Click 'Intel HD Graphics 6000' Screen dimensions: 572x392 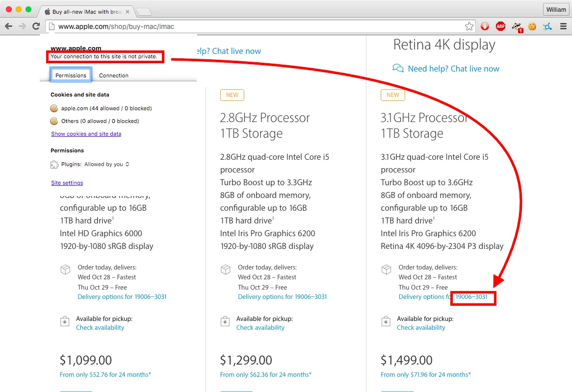click(101, 233)
